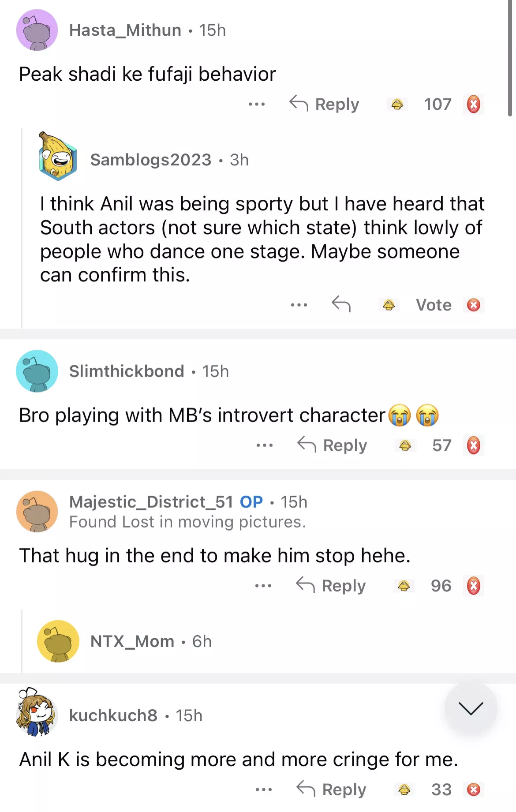Screen dimensions: 516x812
Task: Downvote Hasta_Mithun's fufaji comment
Action: (x=474, y=105)
